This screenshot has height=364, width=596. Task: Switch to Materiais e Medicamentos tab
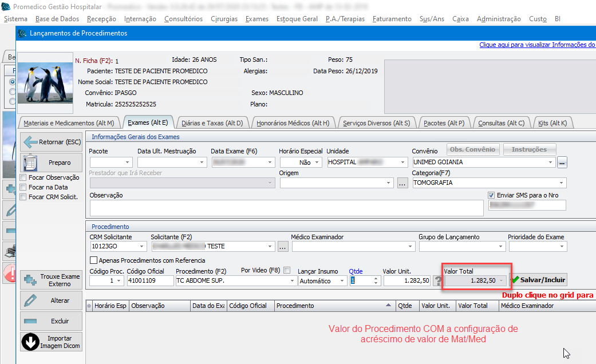click(x=69, y=122)
